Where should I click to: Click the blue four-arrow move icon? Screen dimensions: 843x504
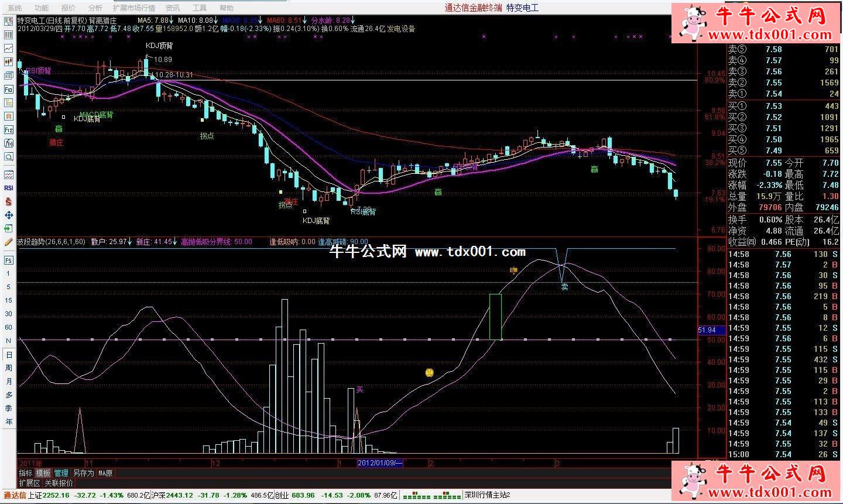click(9, 215)
